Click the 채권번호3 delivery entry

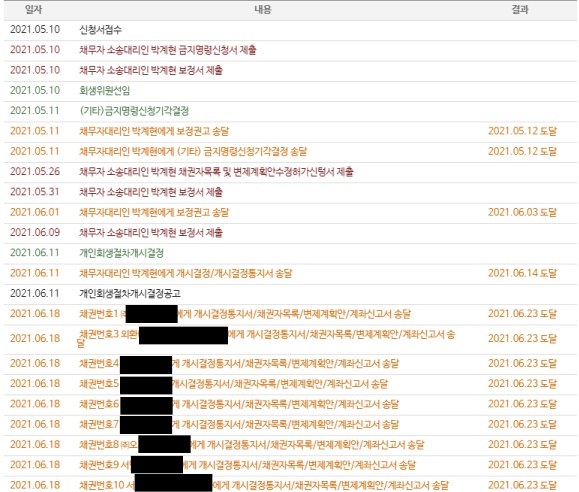[x=267, y=339]
